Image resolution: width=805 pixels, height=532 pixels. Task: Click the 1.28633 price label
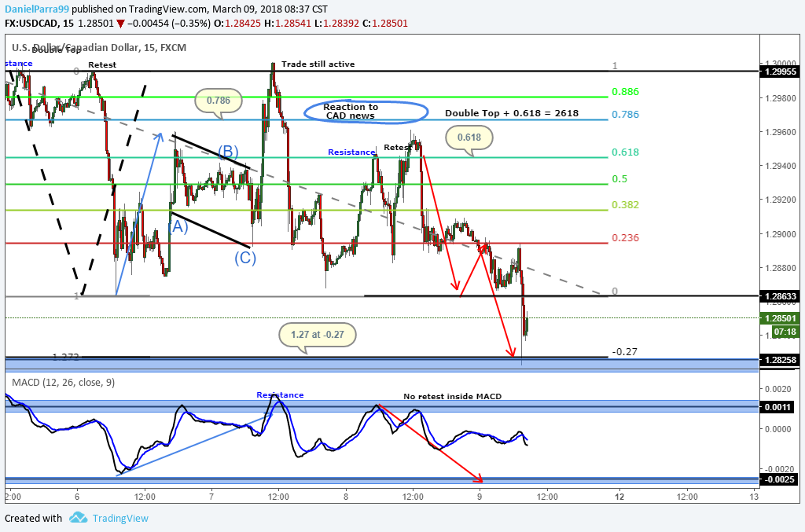(781, 296)
